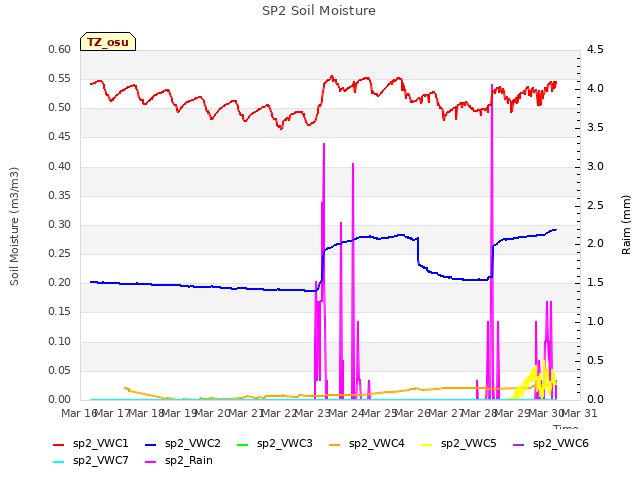Click the orange sp2_VWC4 legend swatch
The height and width of the screenshot is (480, 640).
pos(335,444)
